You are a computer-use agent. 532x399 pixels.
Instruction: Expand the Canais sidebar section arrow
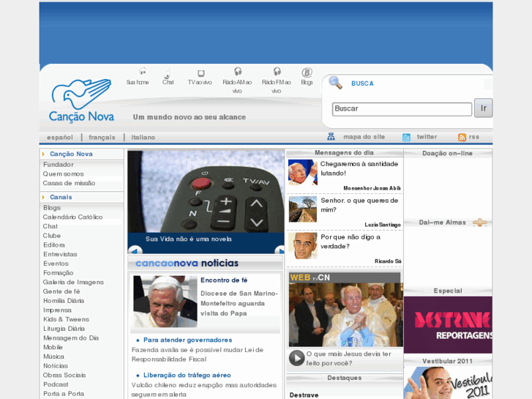pyautogui.click(x=43, y=197)
